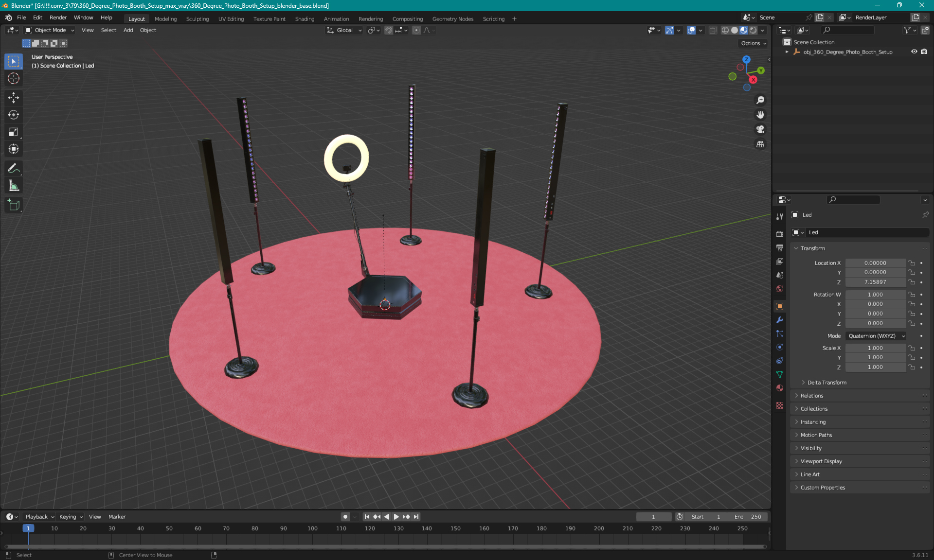Open the Object Mode dropdown
934x560 pixels.
pyautogui.click(x=50, y=30)
